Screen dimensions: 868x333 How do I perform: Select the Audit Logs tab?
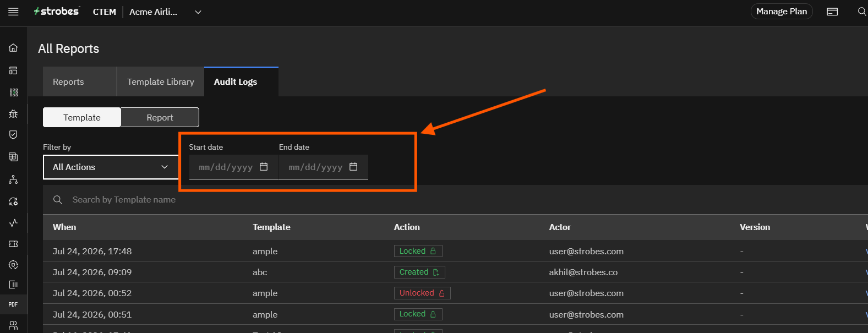coord(241,82)
